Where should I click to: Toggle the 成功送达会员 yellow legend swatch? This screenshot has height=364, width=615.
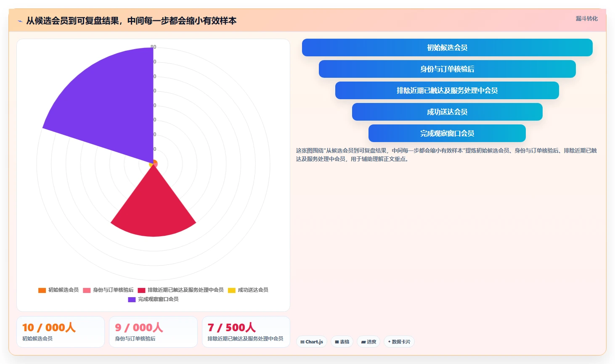pyautogui.click(x=232, y=290)
